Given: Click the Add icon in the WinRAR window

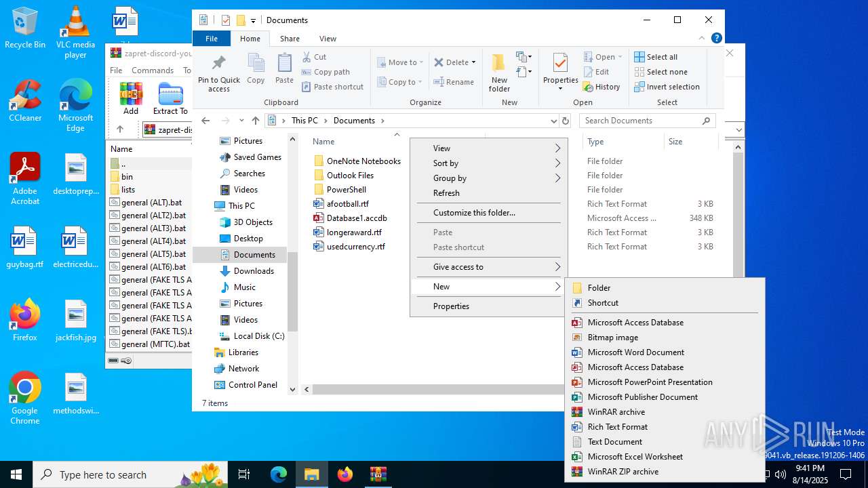Looking at the screenshot, I should pyautogui.click(x=131, y=98).
